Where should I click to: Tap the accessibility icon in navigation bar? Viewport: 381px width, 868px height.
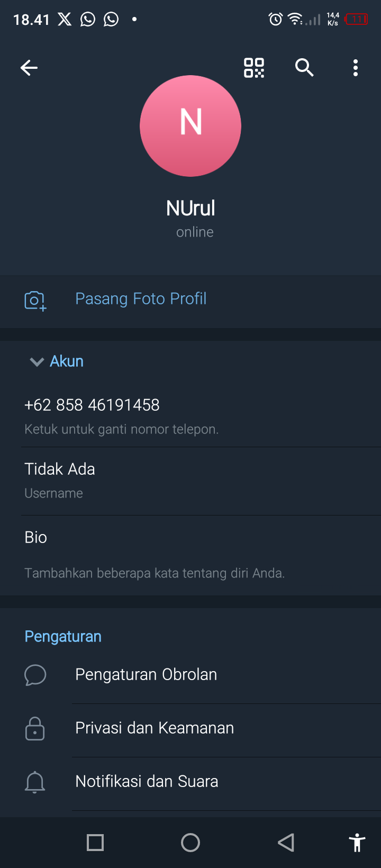point(357,842)
